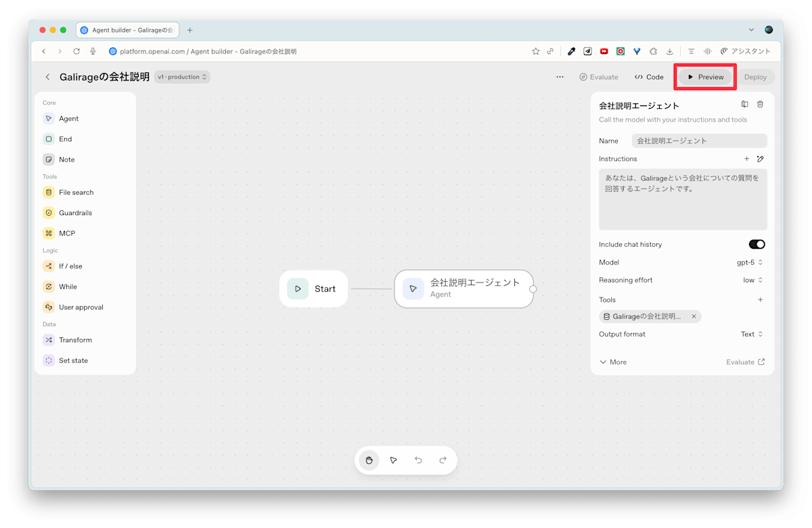Add an If / else logic node
Image resolution: width=812 pixels, height=528 pixels.
(x=63, y=266)
